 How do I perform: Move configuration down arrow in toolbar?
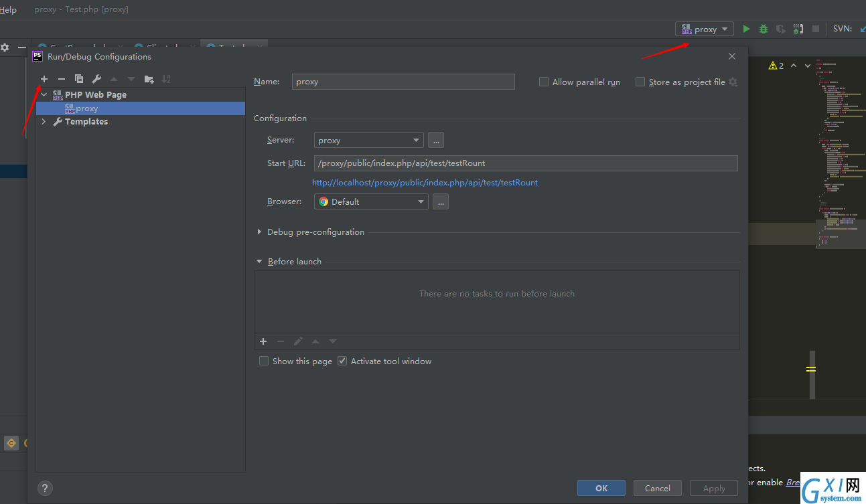point(131,79)
